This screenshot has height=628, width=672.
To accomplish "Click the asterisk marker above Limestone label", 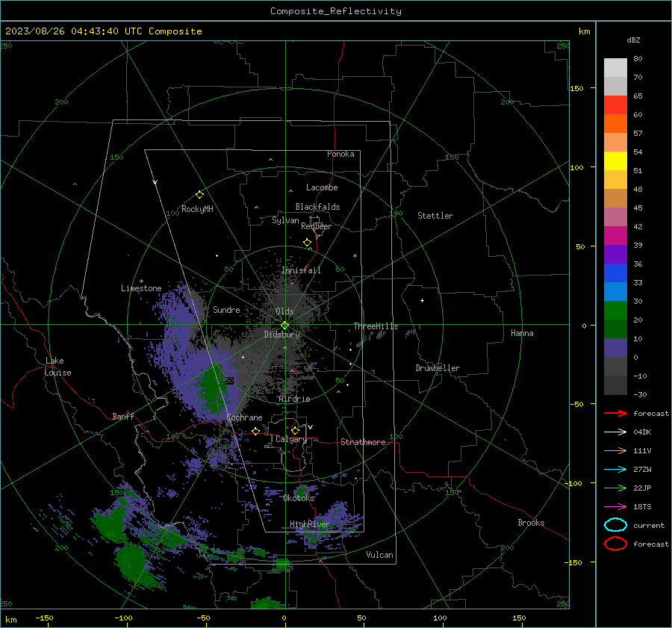I will tap(141, 282).
